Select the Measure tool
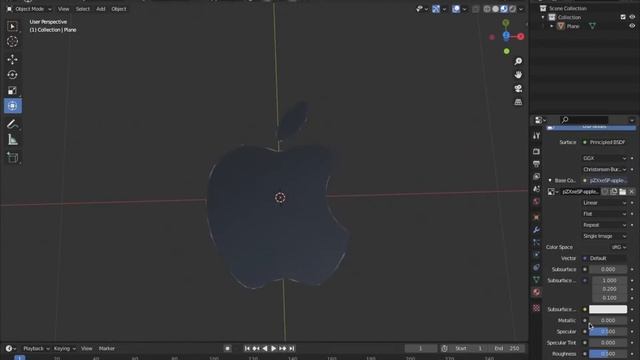This screenshot has height=360, width=640. tap(12, 140)
